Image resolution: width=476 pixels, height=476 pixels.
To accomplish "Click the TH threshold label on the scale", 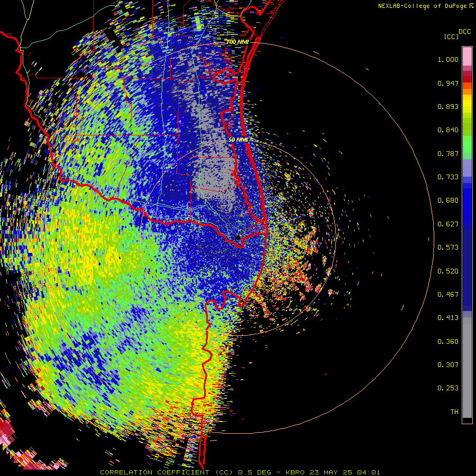I will [x=454, y=412].
